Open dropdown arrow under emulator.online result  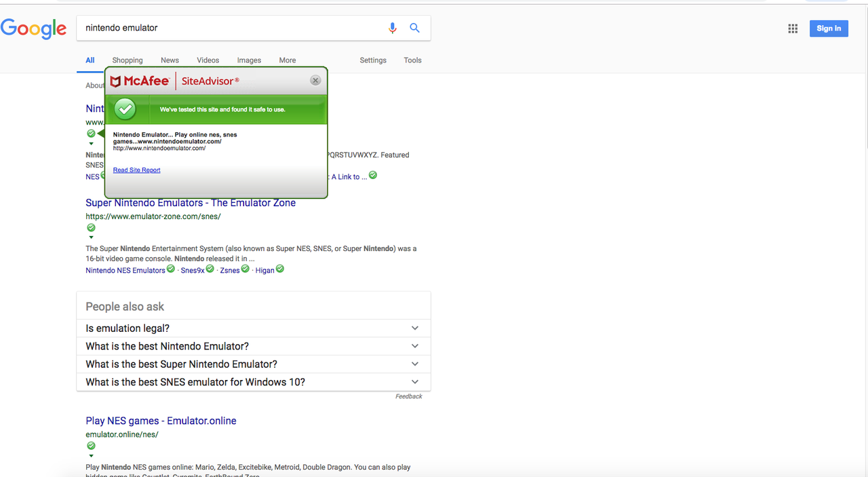(x=91, y=455)
